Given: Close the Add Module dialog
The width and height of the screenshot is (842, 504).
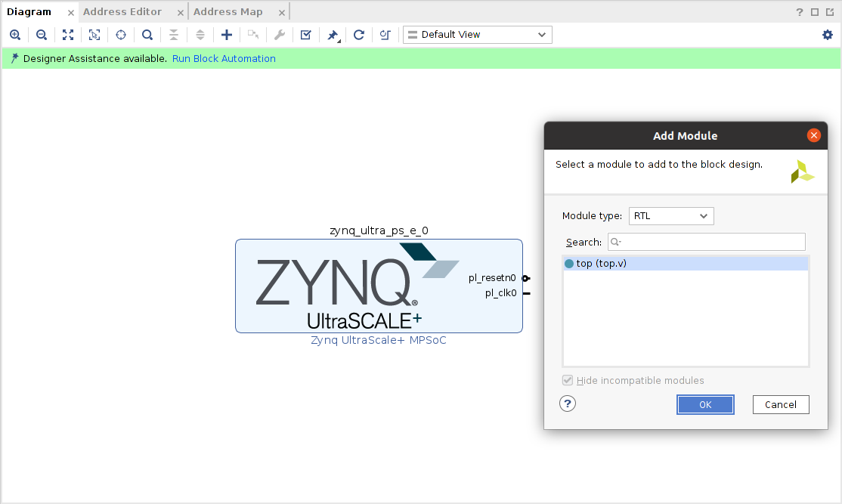Looking at the screenshot, I should coord(813,135).
